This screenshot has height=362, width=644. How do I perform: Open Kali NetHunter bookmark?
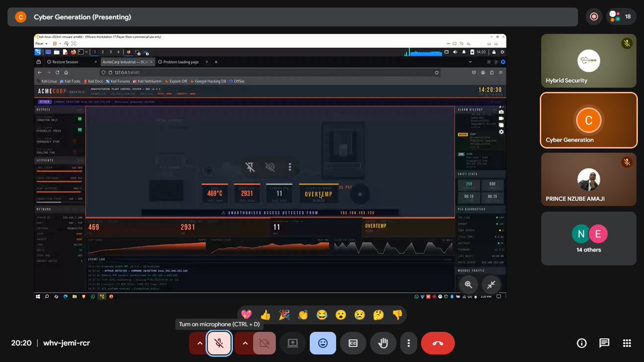coord(148,81)
